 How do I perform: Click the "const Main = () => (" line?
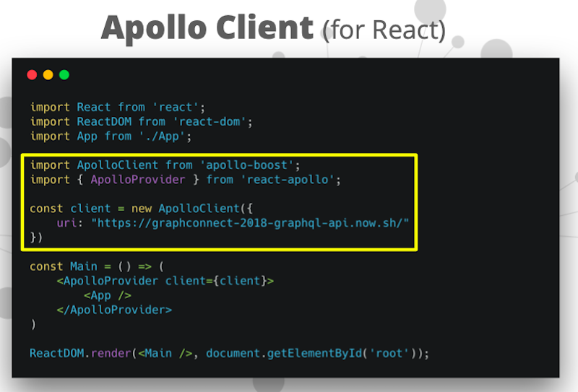coord(97,266)
